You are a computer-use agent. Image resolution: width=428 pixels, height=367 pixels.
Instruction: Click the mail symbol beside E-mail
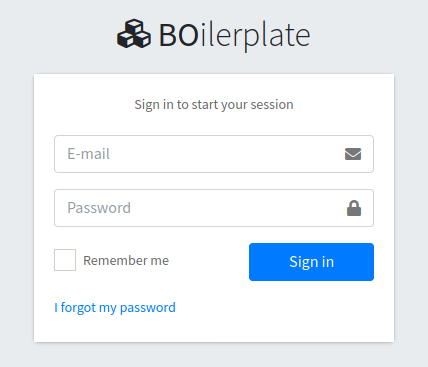point(353,154)
